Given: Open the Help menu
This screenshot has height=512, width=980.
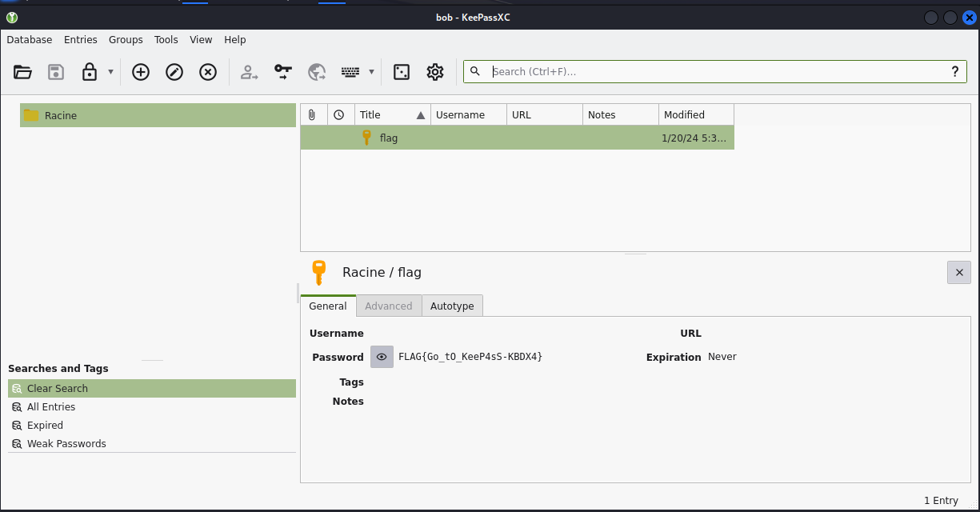Looking at the screenshot, I should point(235,39).
